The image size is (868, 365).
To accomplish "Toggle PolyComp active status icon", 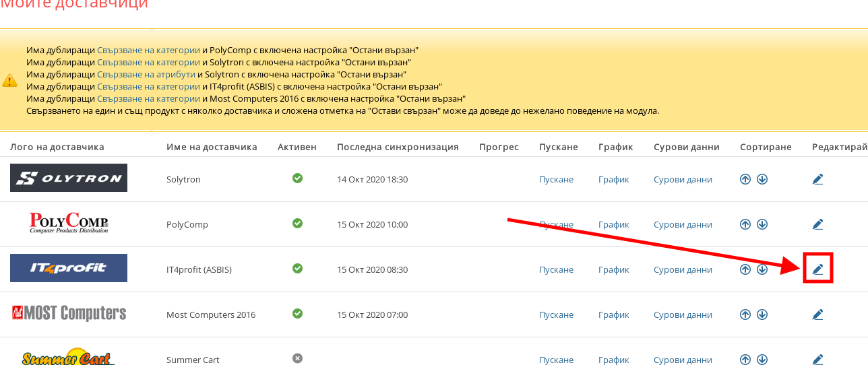I will [297, 224].
